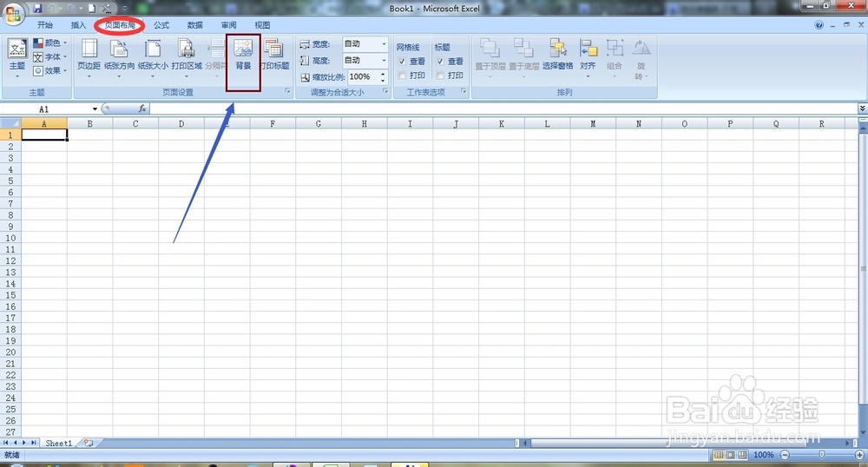Image resolution: width=868 pixels, height=467 pixels.
Task: Switch to the View (视图) tab
Action: pyautogui.click(x=262, y=25)
